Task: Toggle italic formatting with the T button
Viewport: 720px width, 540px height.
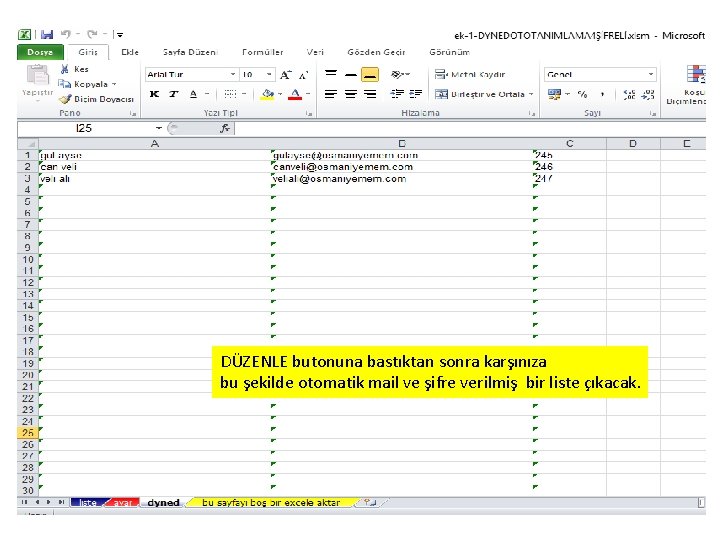Action: [173, 94]
